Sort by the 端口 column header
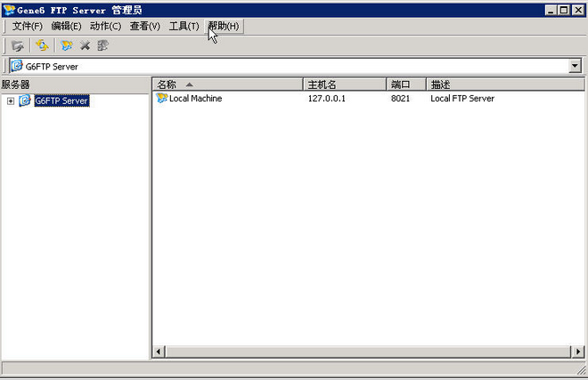This screenshot has width=588, height=380. (406, 85)
